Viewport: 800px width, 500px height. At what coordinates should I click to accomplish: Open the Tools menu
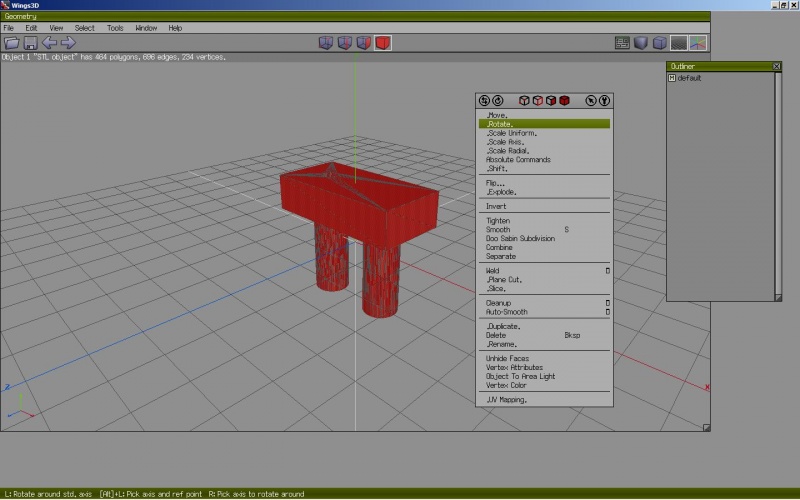coord(115,28)
